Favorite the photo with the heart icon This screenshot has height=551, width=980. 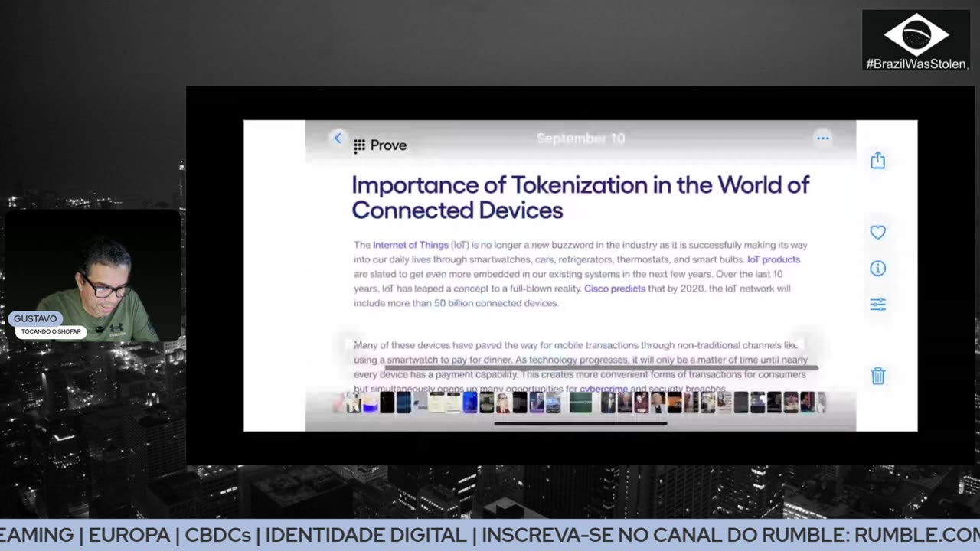pos(877,232)
